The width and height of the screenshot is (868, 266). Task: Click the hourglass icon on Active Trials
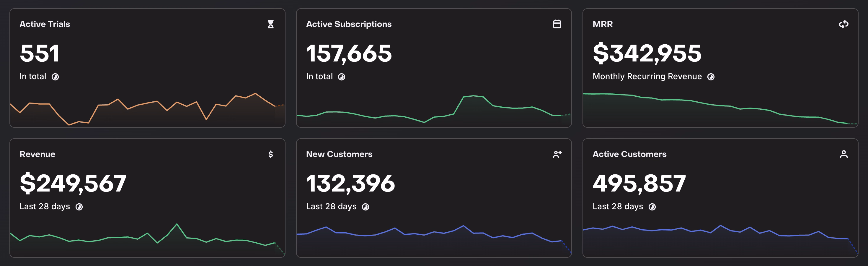click(x=270, y=24)
